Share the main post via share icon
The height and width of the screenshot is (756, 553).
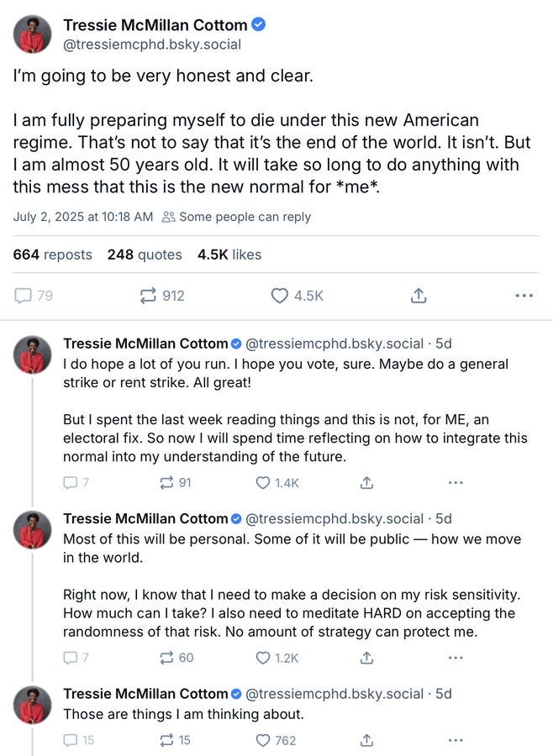tap(418, 296)
